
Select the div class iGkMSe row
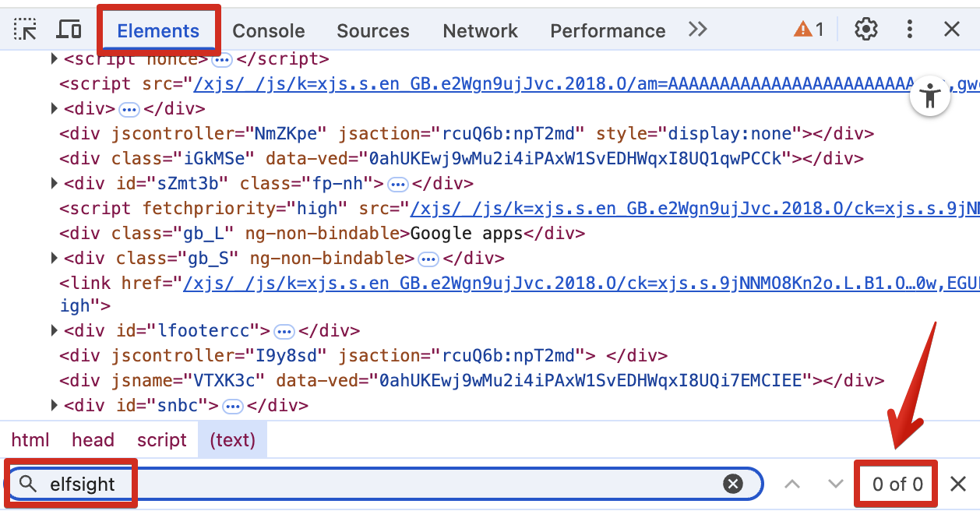[461, 159]
